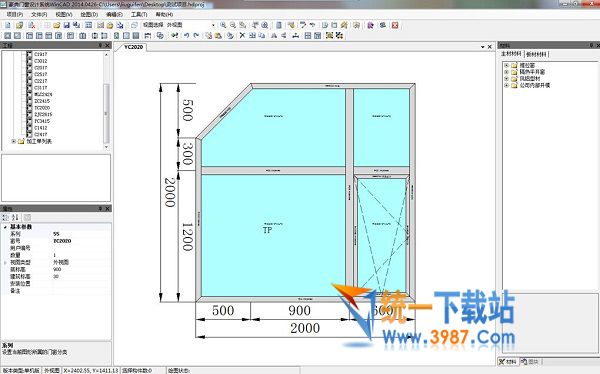
Task: Click the blue redo arrow icon
Action: pyautogui.click(x=196, y=36)
